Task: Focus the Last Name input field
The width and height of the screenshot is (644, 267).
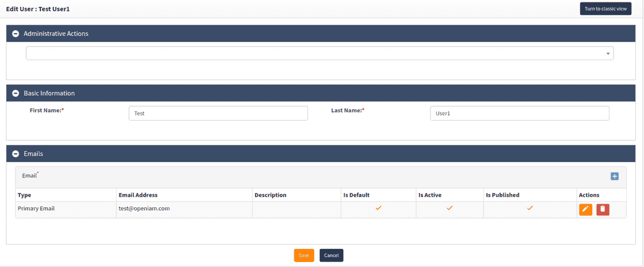Action: [519, 113]
